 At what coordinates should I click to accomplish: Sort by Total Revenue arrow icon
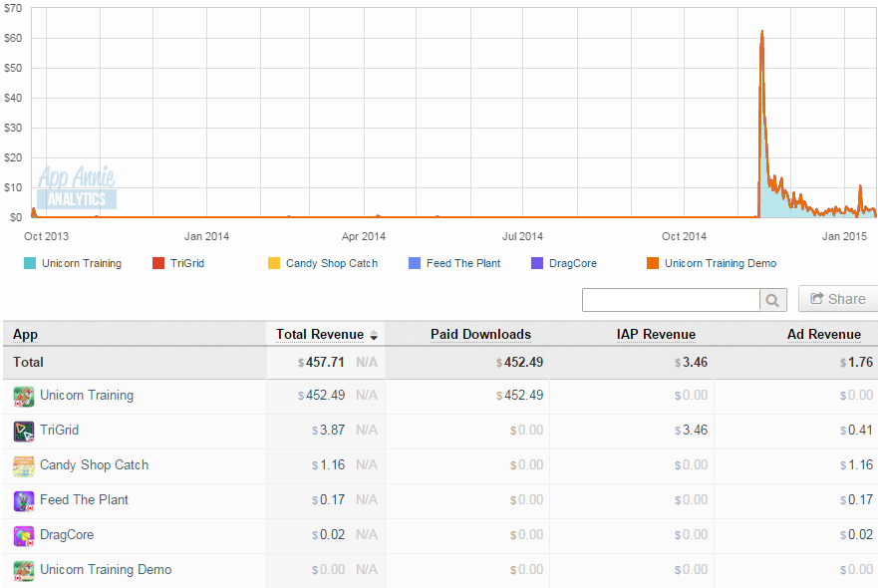[374, 336]
